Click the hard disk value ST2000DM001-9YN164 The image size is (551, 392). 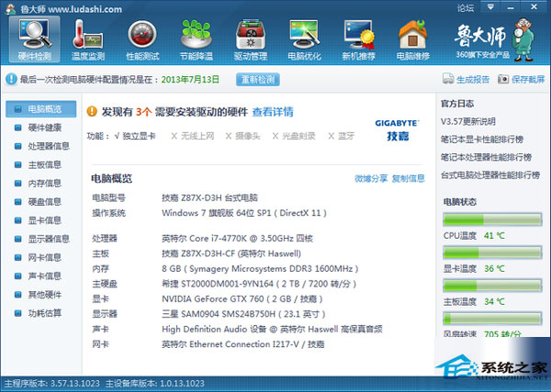coord(259,284)
